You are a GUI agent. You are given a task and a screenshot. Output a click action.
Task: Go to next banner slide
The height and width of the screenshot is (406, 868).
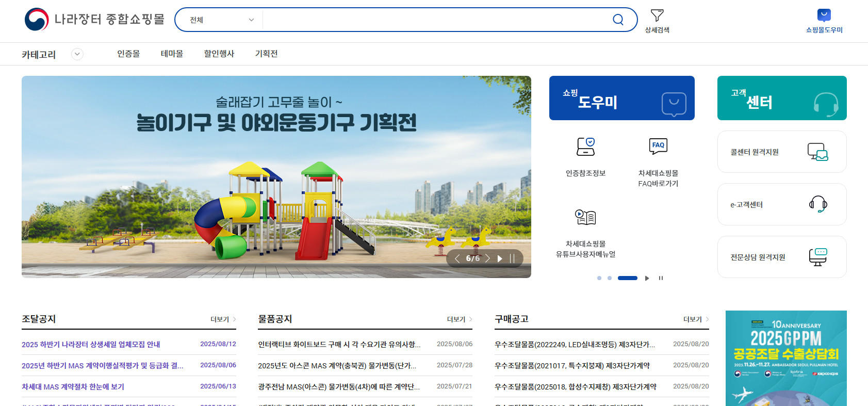tap(487, 258)
